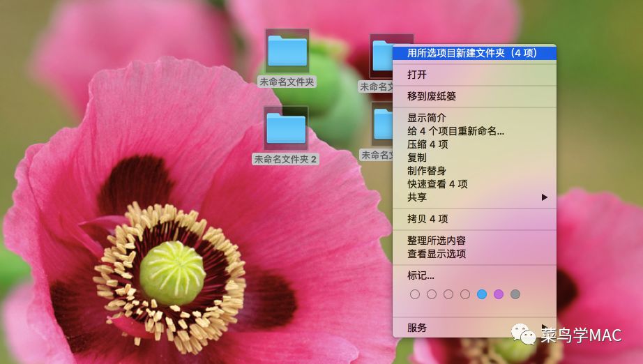Click the 未命名文件夹 2 name label
The image size is (643, 364).
pyautogui.click(x=285, y=159)
